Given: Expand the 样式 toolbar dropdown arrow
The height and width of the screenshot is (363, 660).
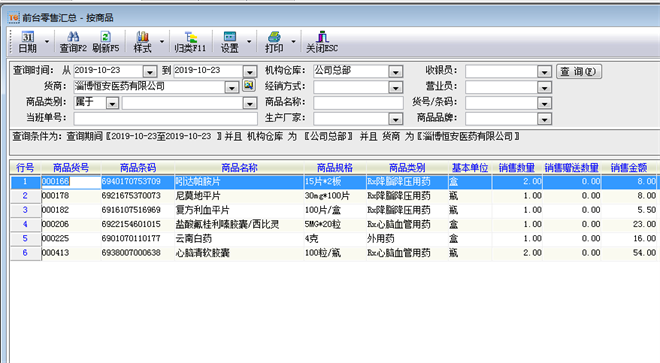Looking at the screenshot, I should 162,42.
